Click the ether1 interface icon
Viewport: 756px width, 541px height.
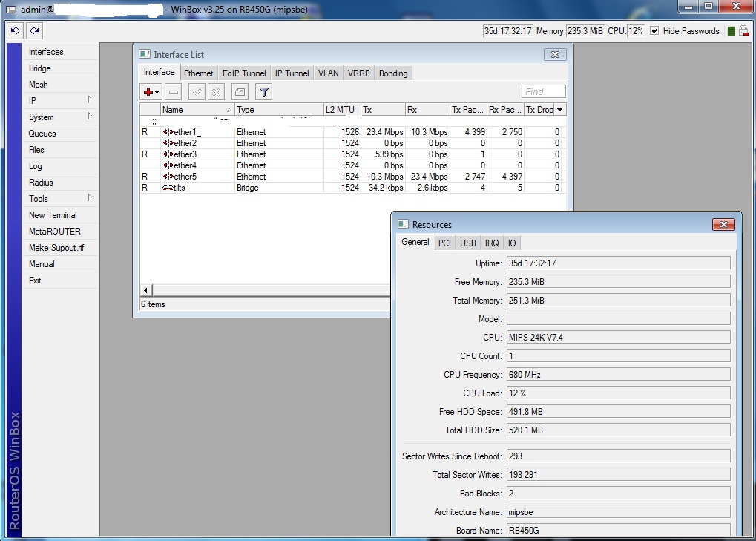click(x=168, y=132)
